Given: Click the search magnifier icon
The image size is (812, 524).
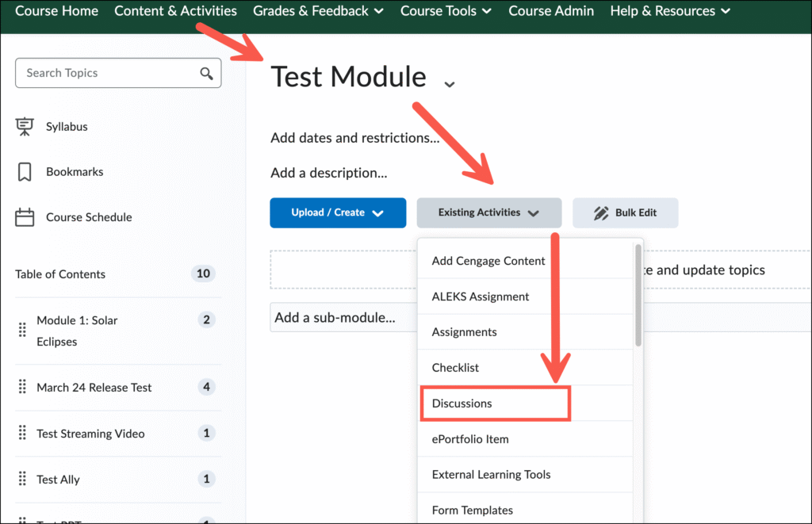Looking at the screenshot, I should coord(207,74).
